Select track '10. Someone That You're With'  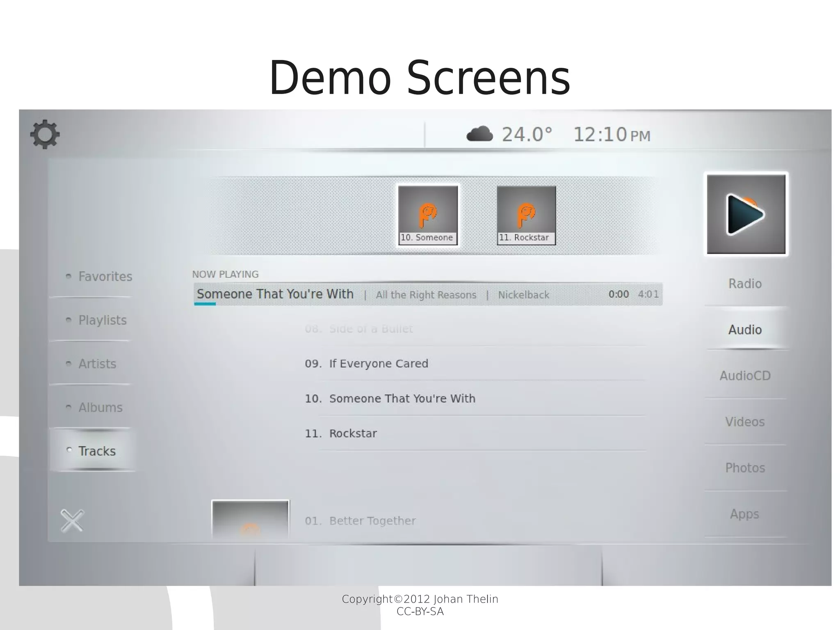[390, 399]
